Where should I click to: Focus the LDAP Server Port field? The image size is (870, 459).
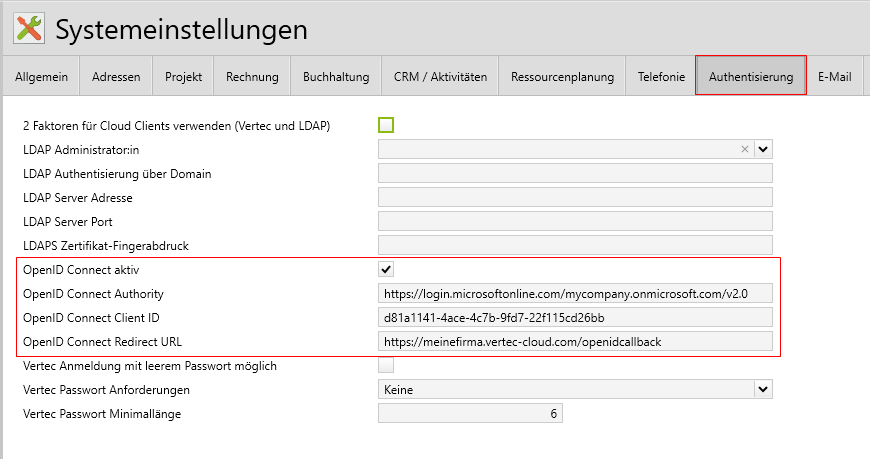pos(575,221)
